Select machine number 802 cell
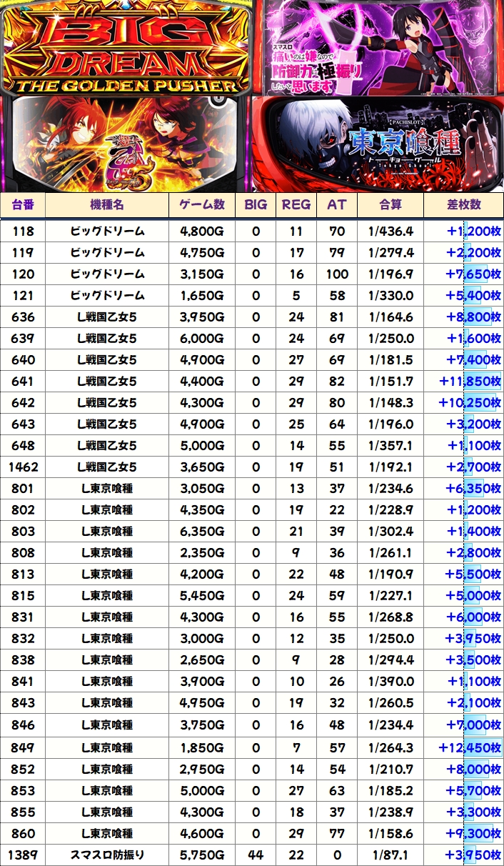 pyautogui.click(x=23, y=510)
